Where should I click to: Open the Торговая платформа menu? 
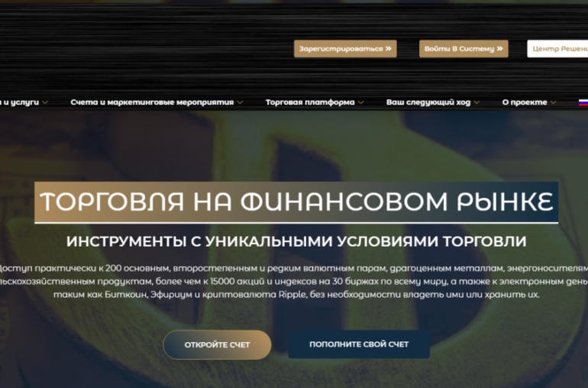click(x=310, y=102)
